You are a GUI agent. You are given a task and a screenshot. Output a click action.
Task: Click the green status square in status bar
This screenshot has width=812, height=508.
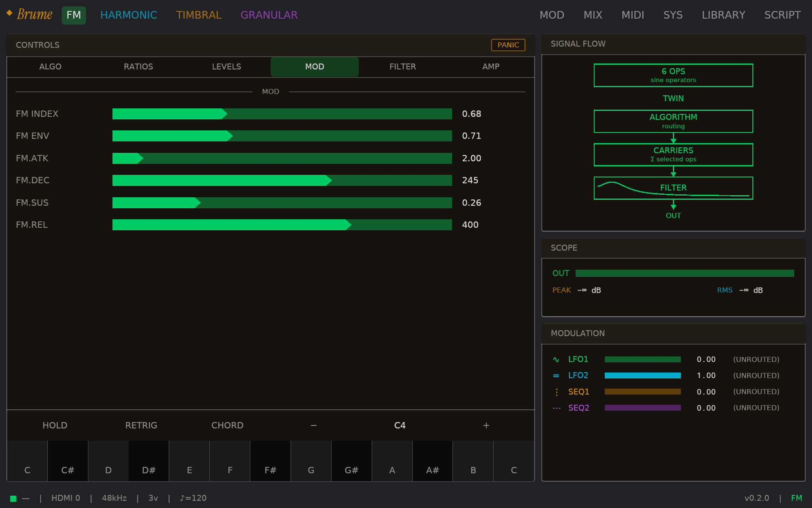click(x=13, y=498)
